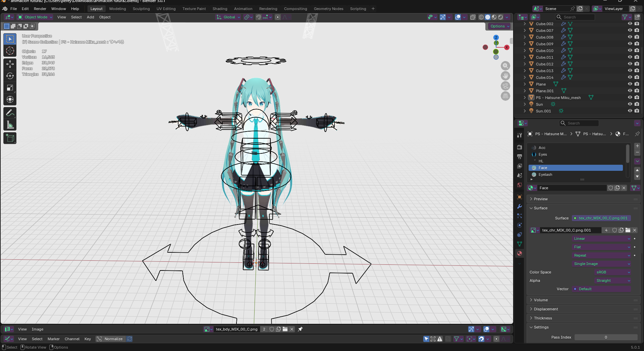Move material slot up in the list
Image resolution: width=644 pixels, height=351 pixels.
coord(637,170)
